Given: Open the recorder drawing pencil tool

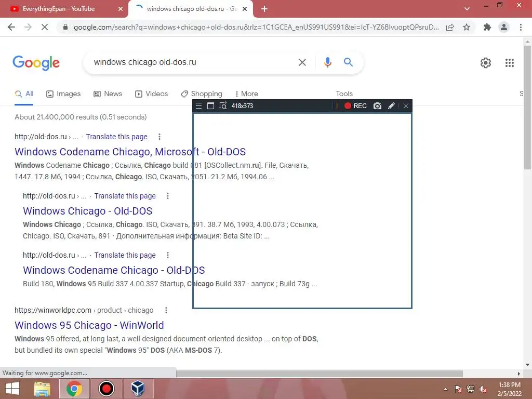Looking at the screenshot, I should coord(391,106).
